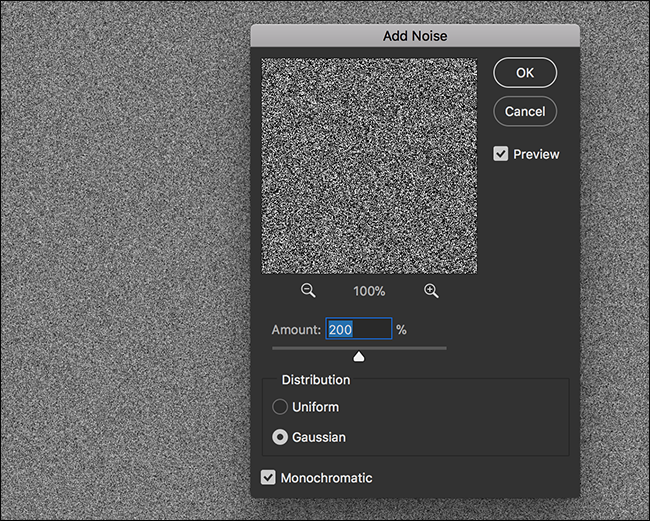Click the zoom in magnifier icon
650x521 pixels.
[431, 291]
